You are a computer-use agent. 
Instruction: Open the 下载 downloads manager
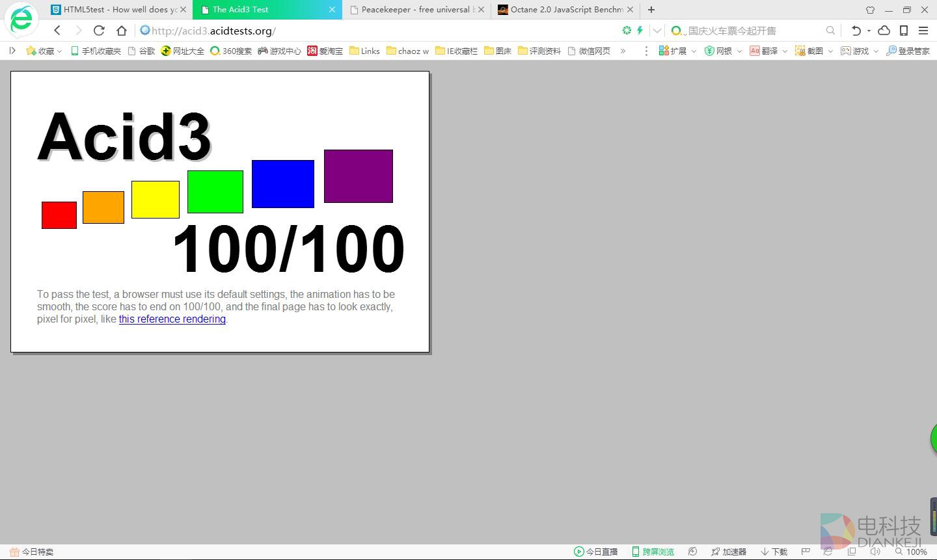tap(774, 552)
